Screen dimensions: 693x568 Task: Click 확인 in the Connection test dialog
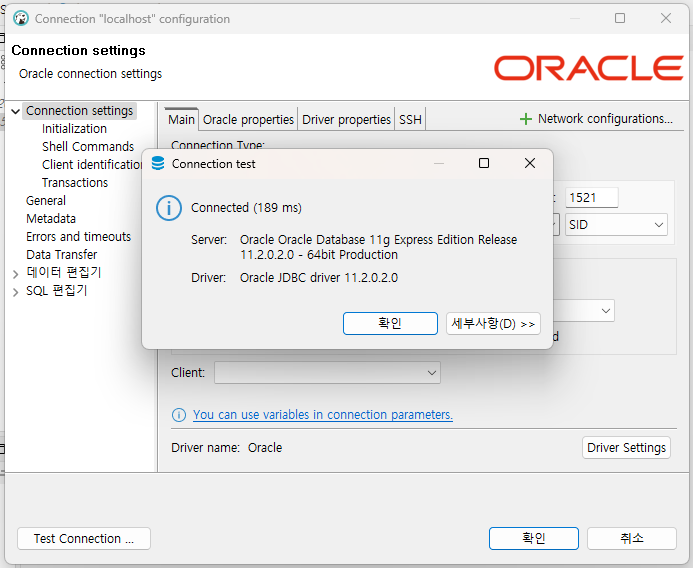390,324
